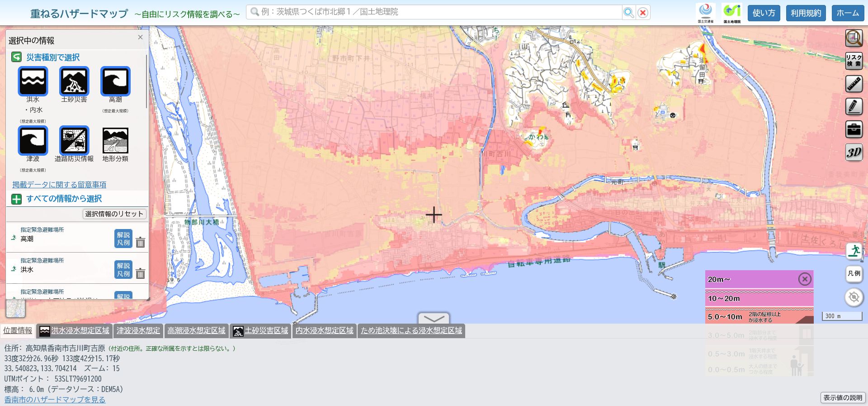The image size is (868, 406).
Task: Toggle the 土砂災害 landslide hazard layer
Action: (x=74, y=81)
